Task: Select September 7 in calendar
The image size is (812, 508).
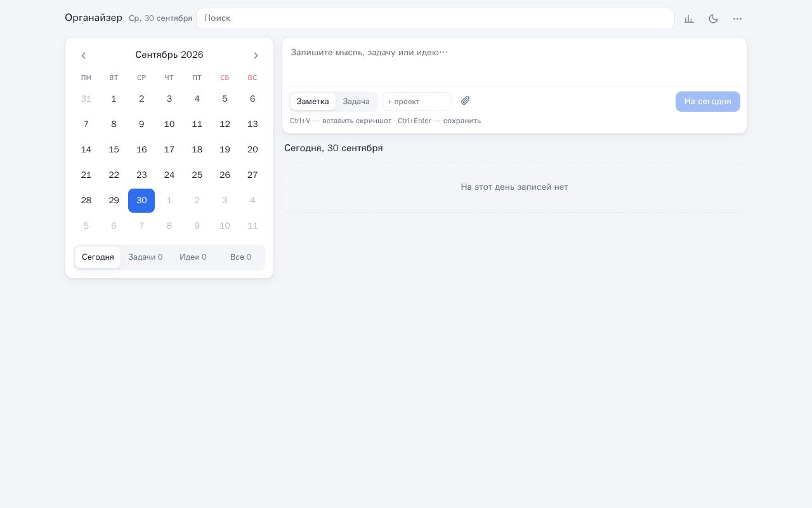Action: pos(86,124)
